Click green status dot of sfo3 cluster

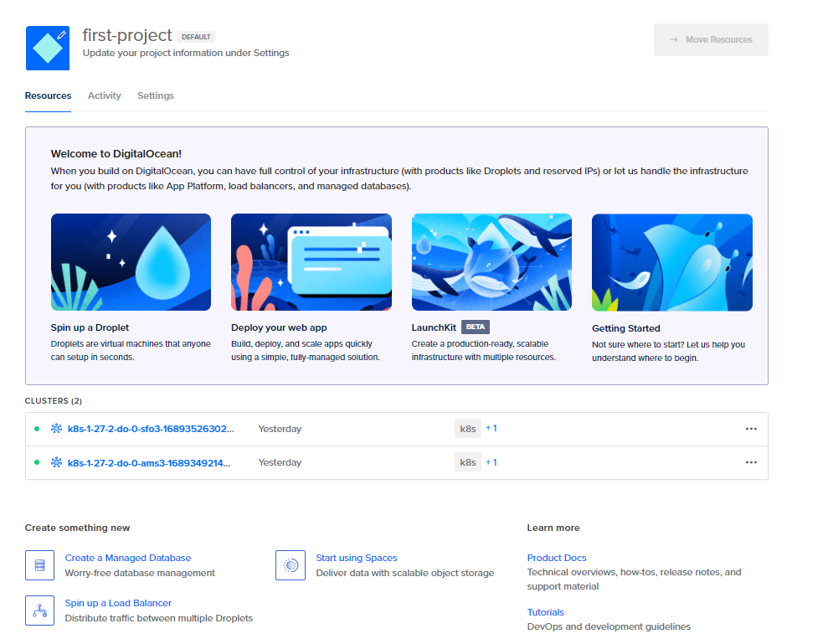[x=37, y=429]
